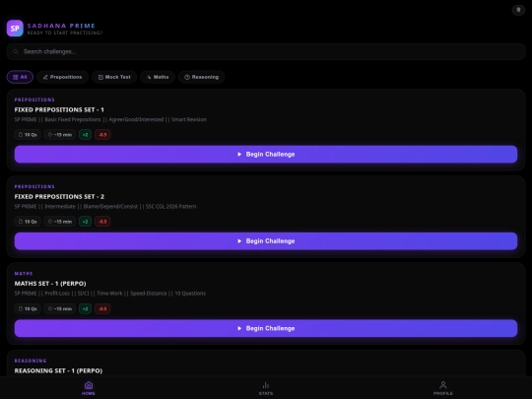Open the Profile tab in bottom navigation

(442, 388)
